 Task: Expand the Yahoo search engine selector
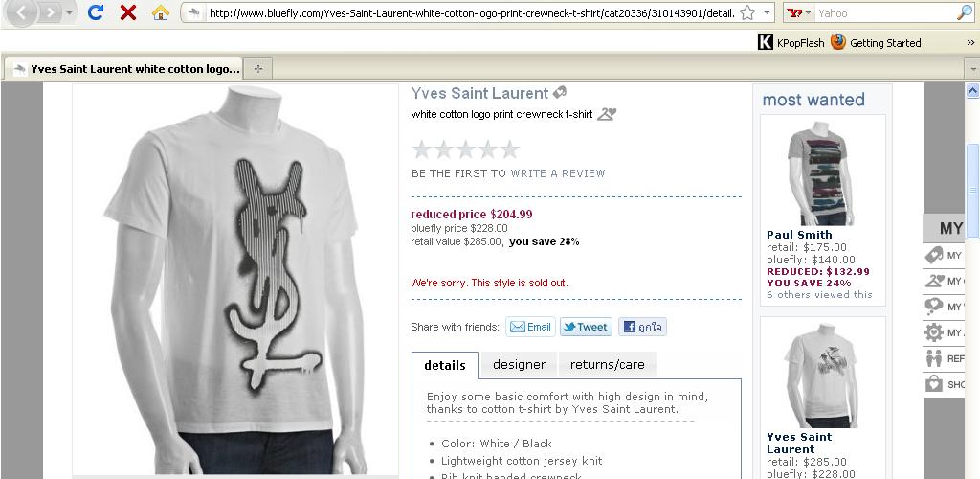tap(800, 12)
